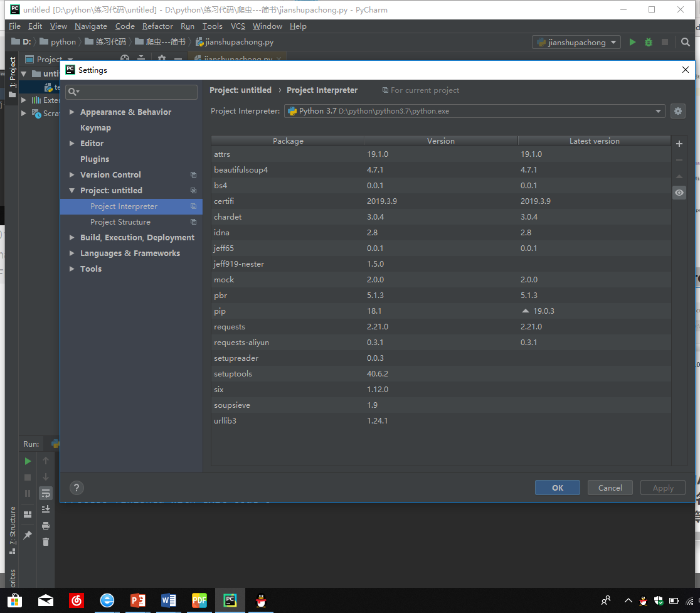This screenshot has height=613, width=700.
Task: Open the QQ penguin taskbar icon
Action: pos(261,600)
